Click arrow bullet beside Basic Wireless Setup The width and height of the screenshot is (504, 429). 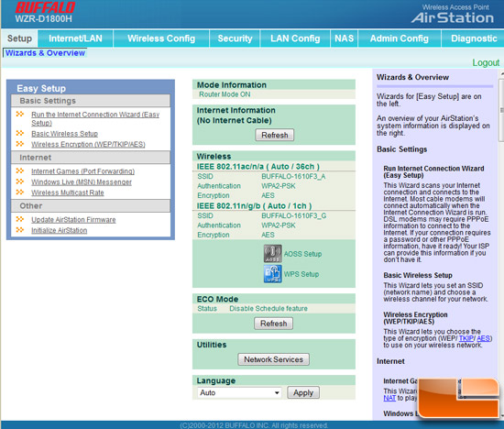(x=20, y=133)
